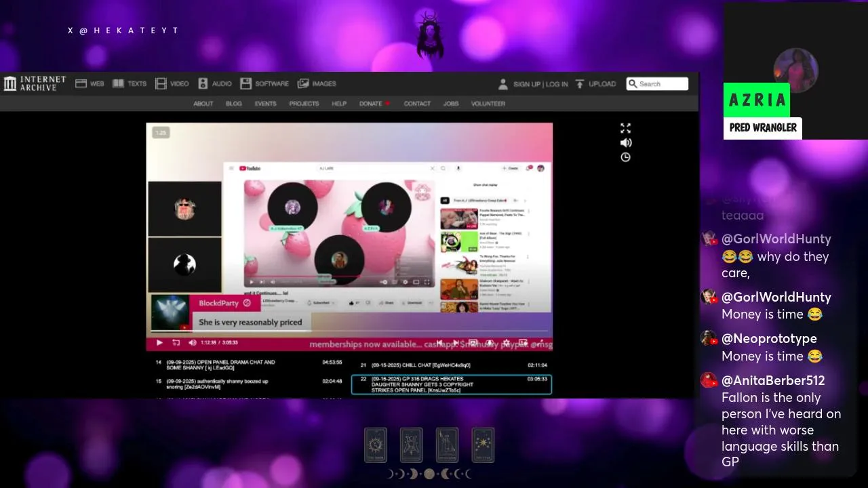Screen dimensions: 868x488
Task: Click the YouTube logo inside the video
Action: (250, 168)
